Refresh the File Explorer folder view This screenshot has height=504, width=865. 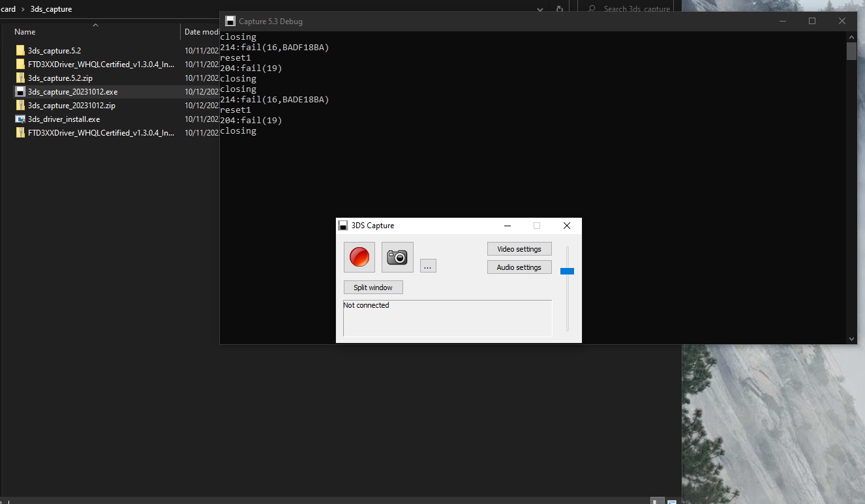click(x=559, y=9)
